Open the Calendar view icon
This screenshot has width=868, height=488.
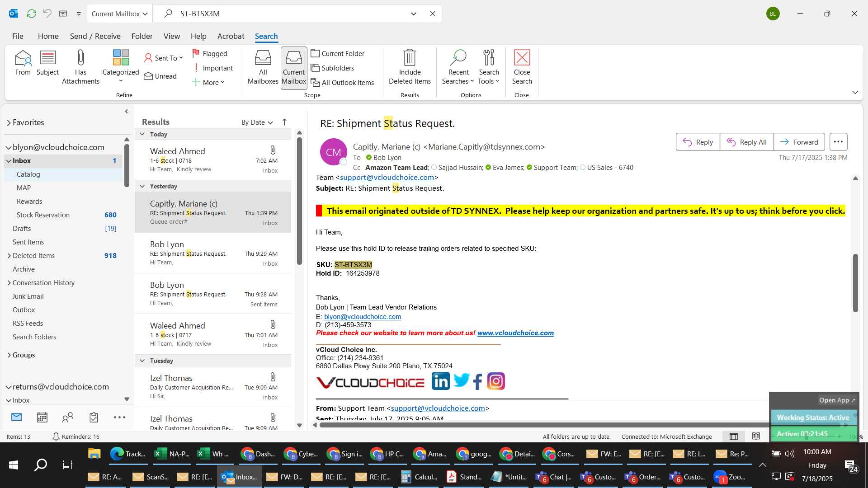[42, 417]
